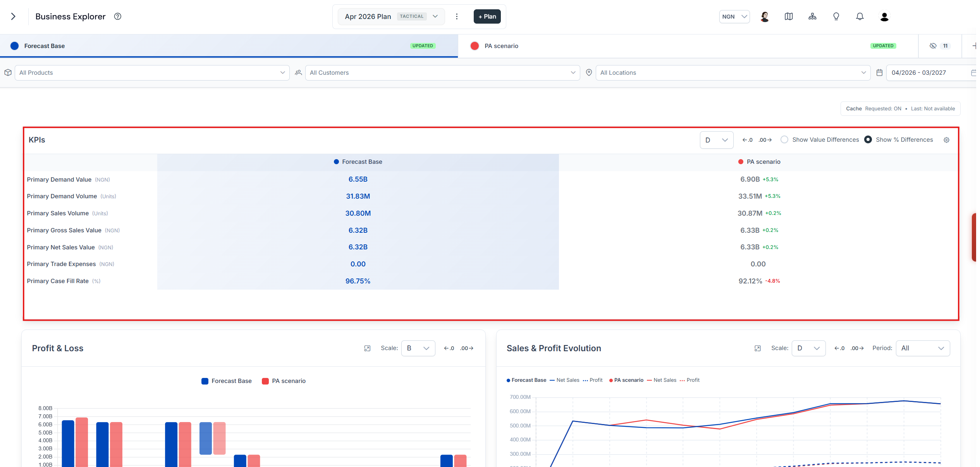
Task: Increase decimals in Sales & Profit Evolution
Action: tap(857, 348)
